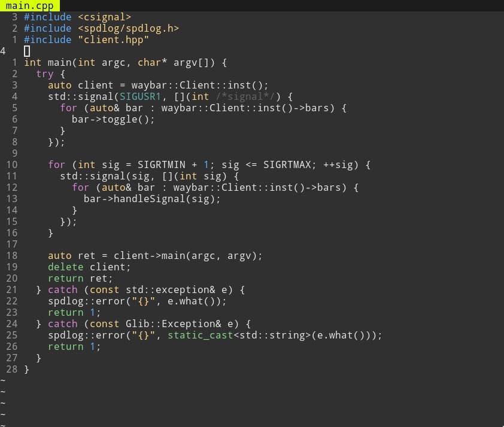Click the <spdlog/spdlog.h> include path
This screenshot has height=427, width=504.
coord(128,29)
